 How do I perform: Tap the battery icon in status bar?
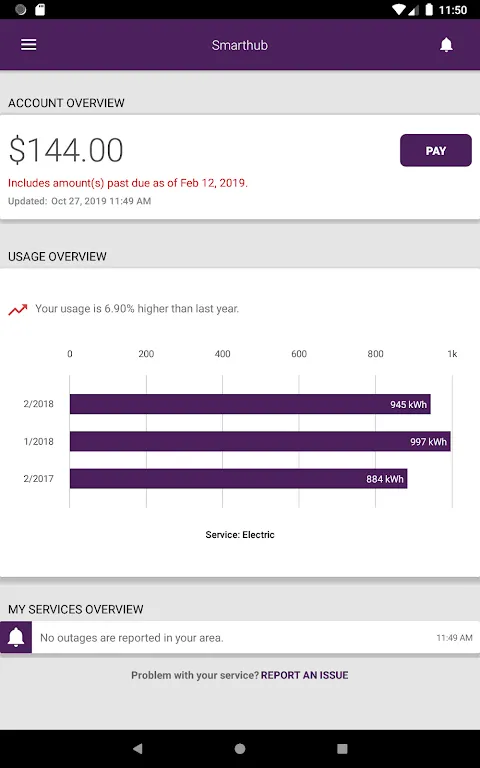coord(429,9)
